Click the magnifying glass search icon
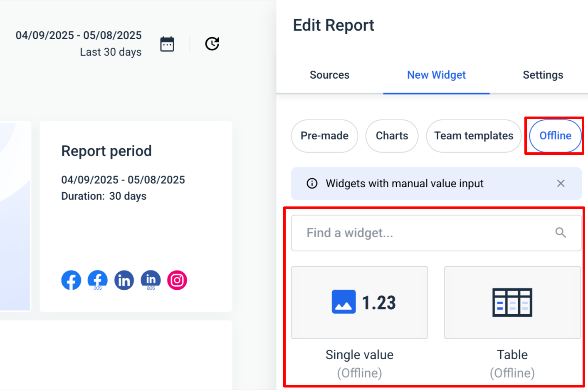The image size is (588, 390). 561,233
